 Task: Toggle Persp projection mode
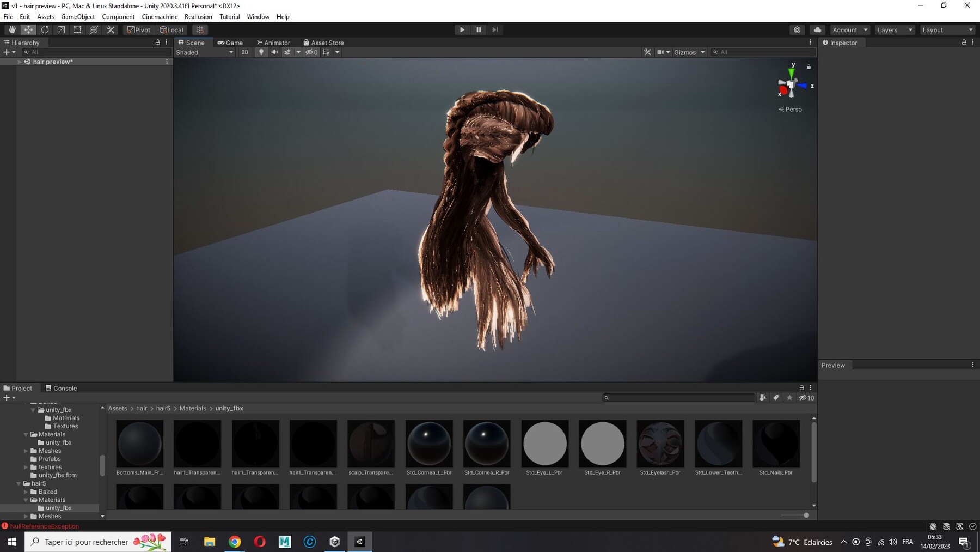coord(790,109)
